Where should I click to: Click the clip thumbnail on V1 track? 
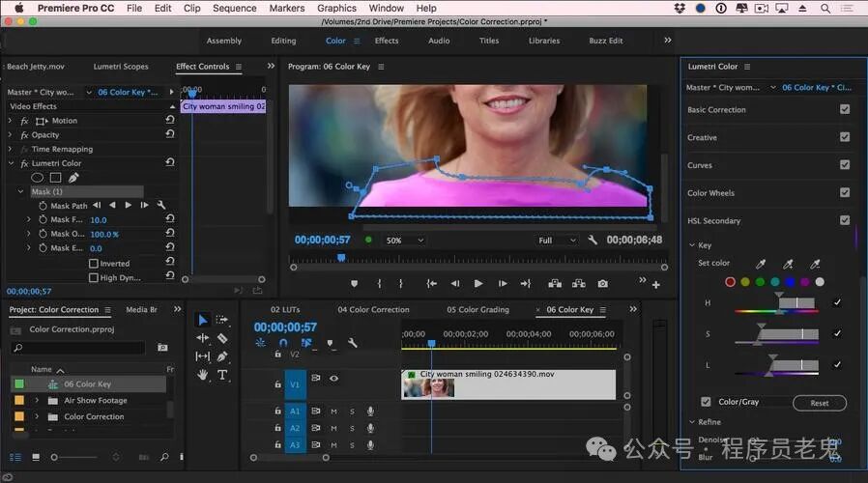[x=429, y=387]
